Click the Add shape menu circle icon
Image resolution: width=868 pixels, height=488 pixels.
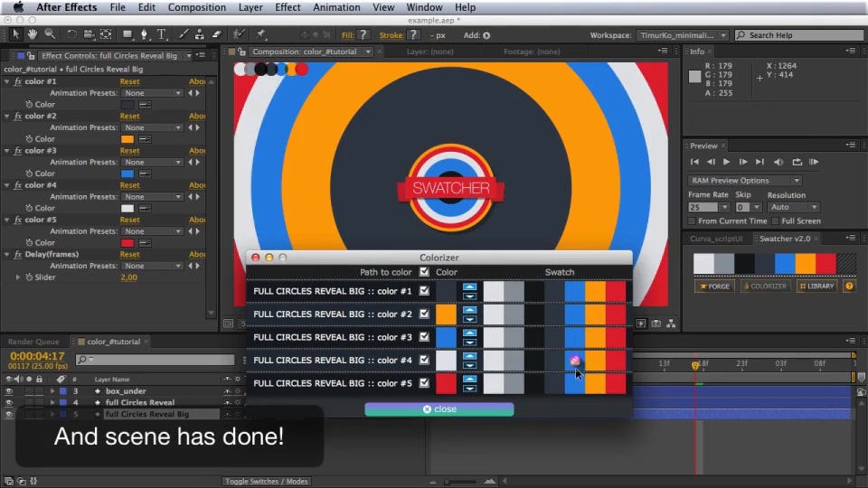[x=486, y=35]
